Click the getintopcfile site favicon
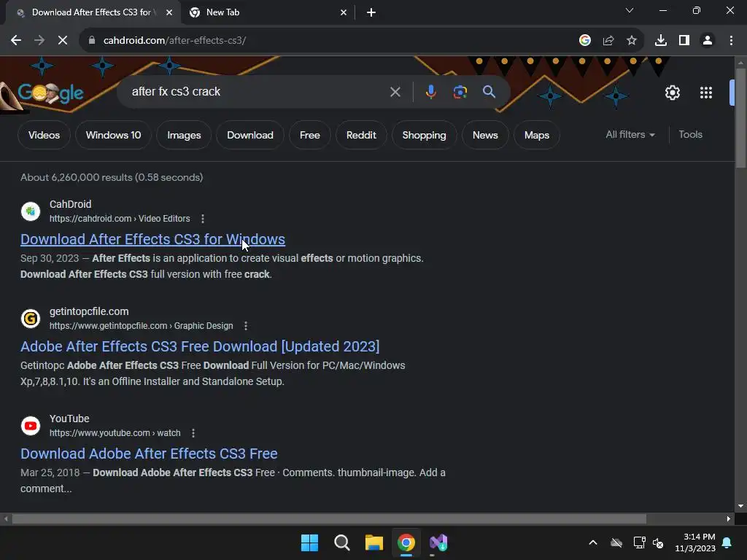The height and width of the screenshot is (560, 747). (31, 318)
